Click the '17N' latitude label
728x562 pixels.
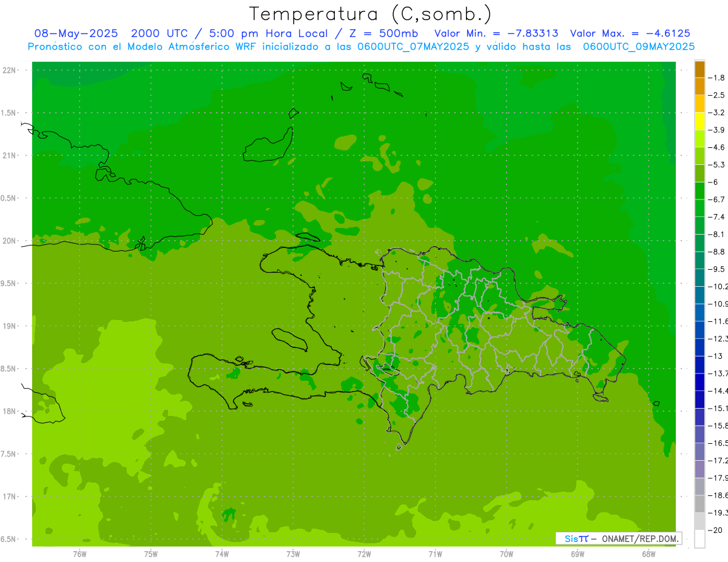[x=9, y=497]
